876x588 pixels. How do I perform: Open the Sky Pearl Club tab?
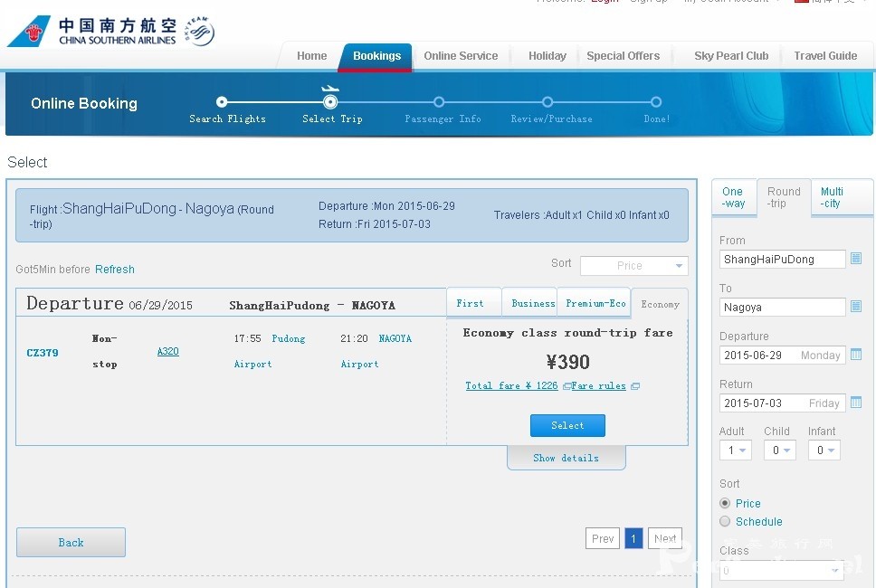730,56
